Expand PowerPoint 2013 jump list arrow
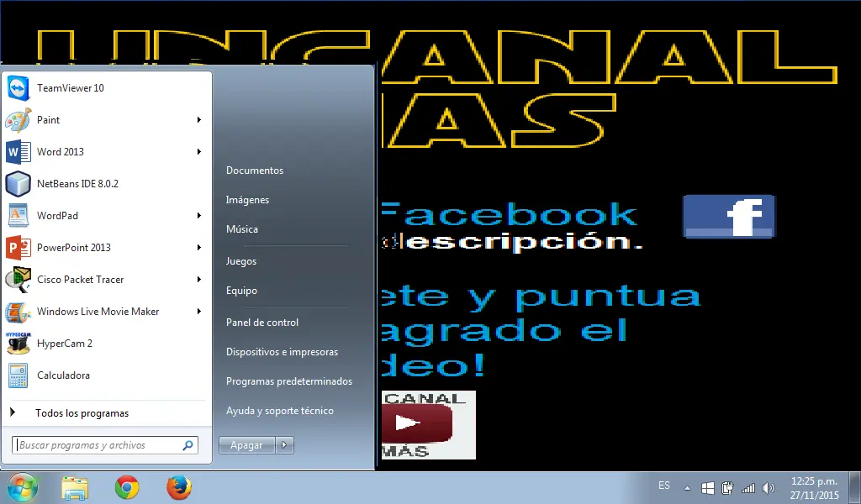 click(198, 247)
